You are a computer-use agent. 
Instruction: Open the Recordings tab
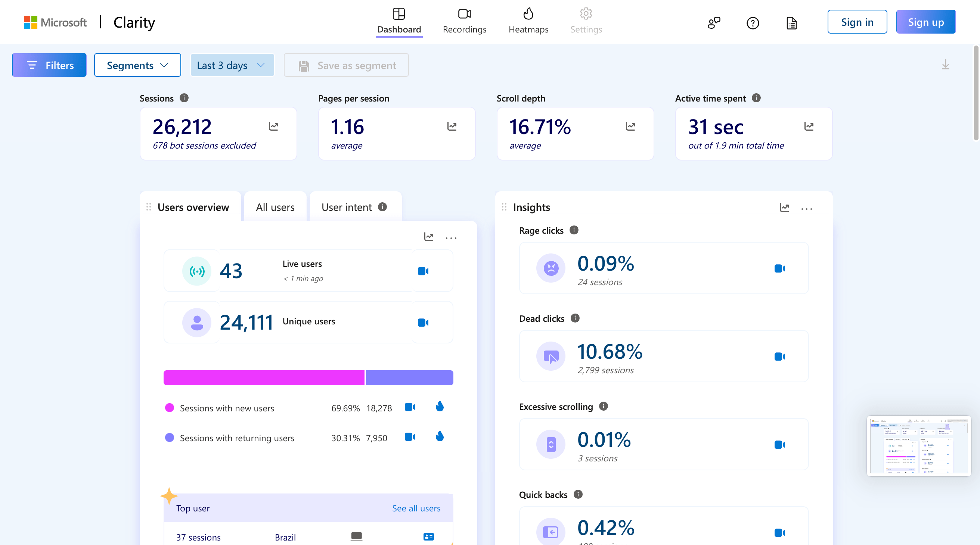465,22
